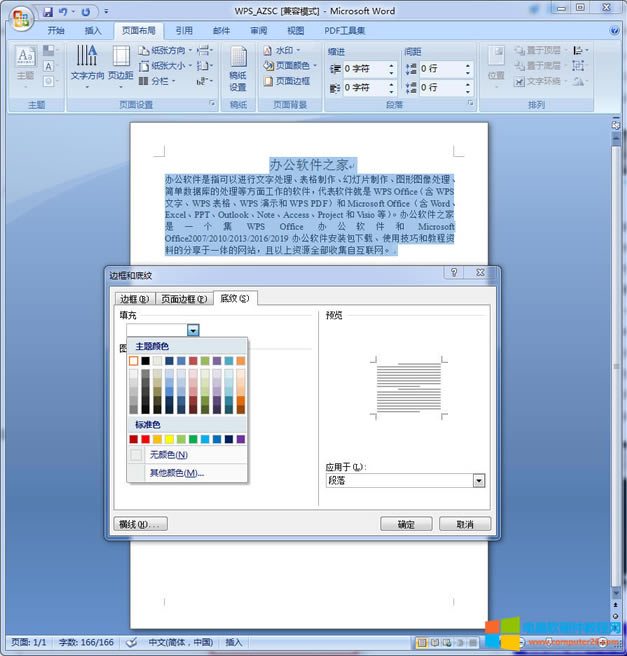
Task: Click the 分隔符 (Breaks) icon in page setup
Action: 204,51
